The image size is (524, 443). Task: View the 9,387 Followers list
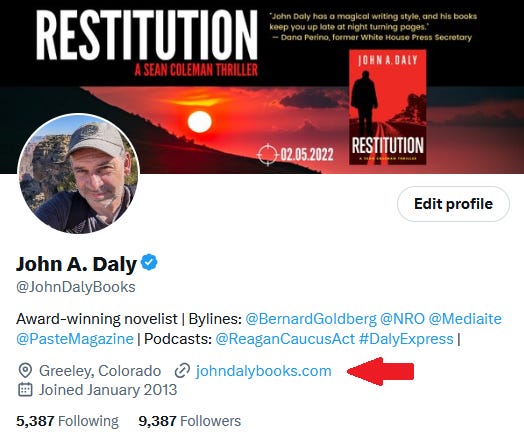189,421
